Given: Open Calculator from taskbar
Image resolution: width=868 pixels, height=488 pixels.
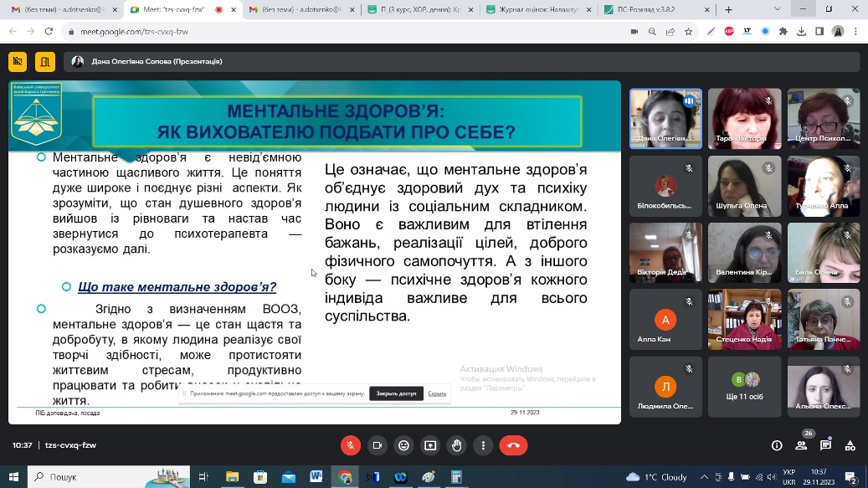Looking at the screenshot, I should tap(456, 477).
